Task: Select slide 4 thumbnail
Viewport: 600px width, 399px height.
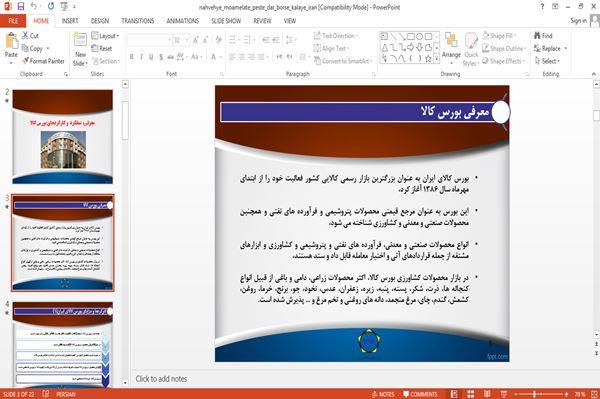Action: [x=63, y=344]
